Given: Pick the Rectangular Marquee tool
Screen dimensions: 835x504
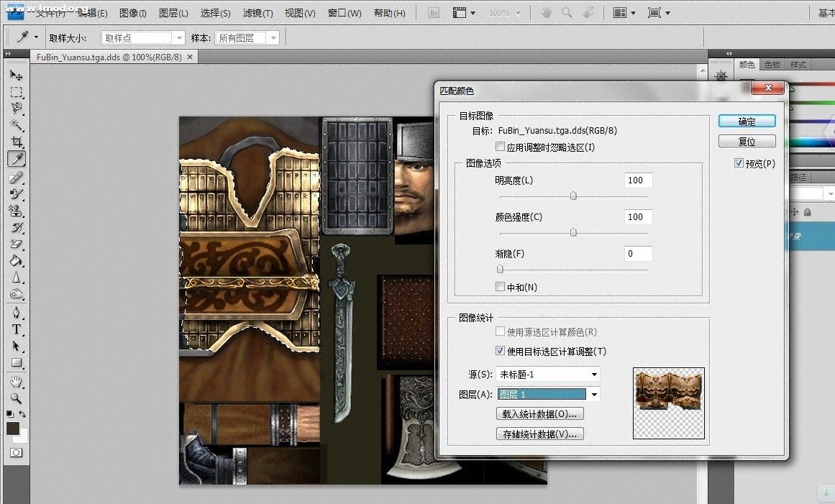Looking at the screenshot, I should pos(16,92).
